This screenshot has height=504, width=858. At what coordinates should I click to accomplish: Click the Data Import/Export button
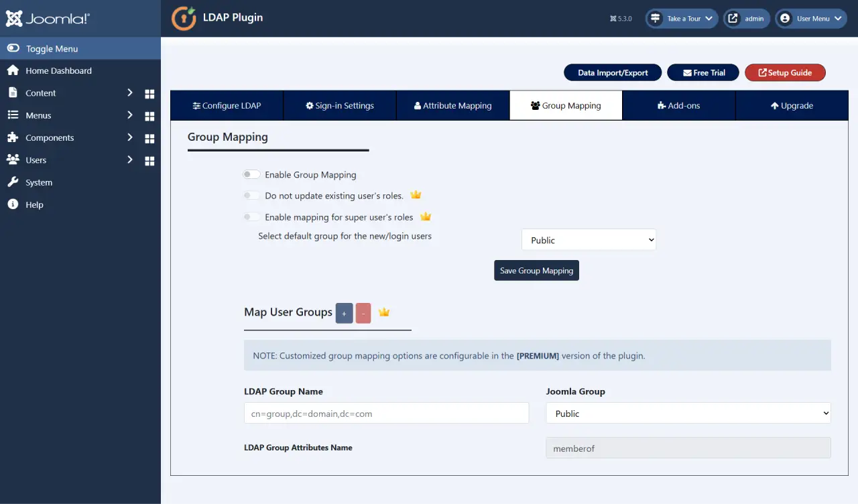(x=613, y=72)
